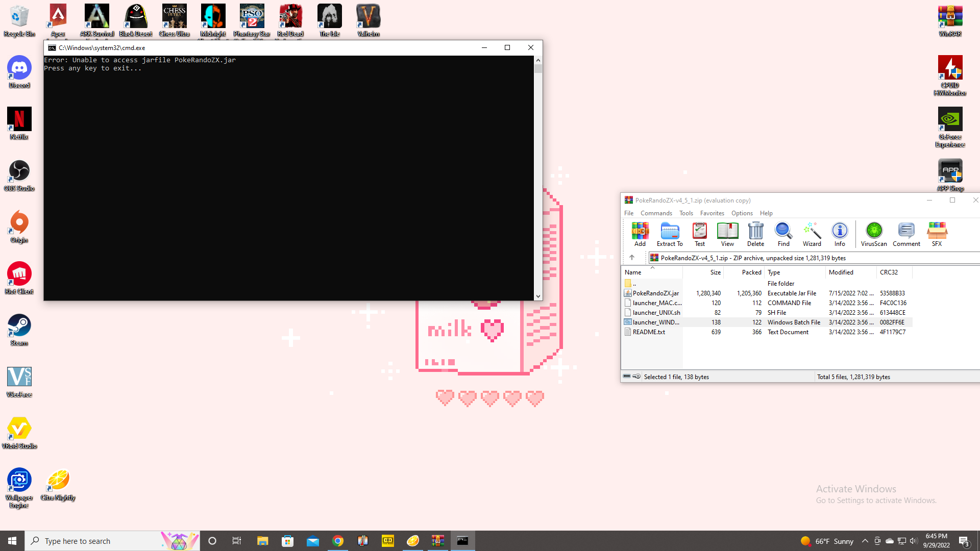The width and height of the screenshot is (980, 551).
Task: Click the WinRAR archive path field
Action: (814, 258)
